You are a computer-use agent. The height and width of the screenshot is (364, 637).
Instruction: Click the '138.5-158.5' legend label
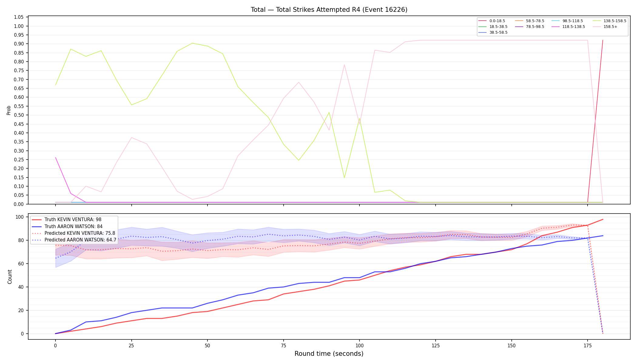[x=615, y=21]
